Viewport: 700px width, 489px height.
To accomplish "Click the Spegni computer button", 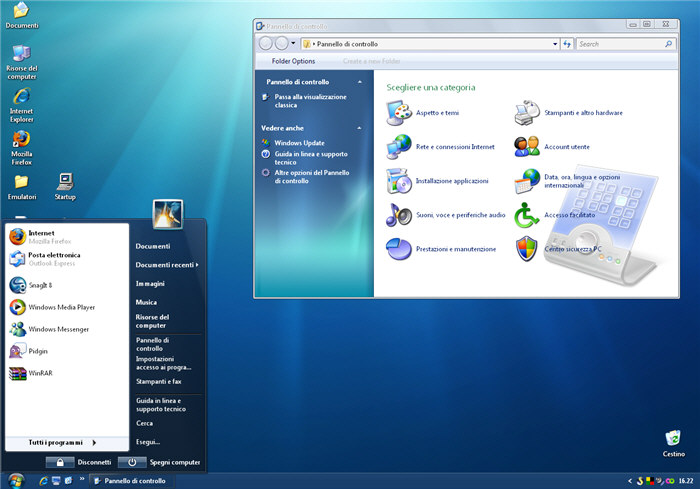I will pyautogui.click(x=159, y=462).
